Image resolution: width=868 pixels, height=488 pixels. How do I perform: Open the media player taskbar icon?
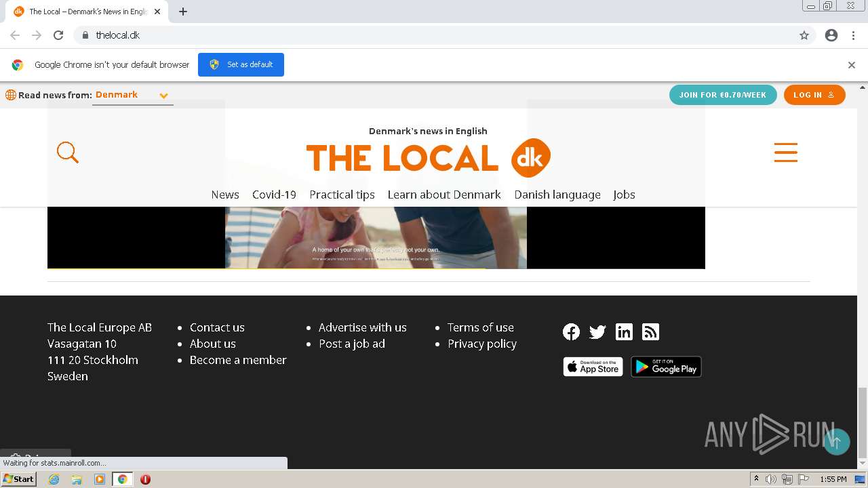100,479
